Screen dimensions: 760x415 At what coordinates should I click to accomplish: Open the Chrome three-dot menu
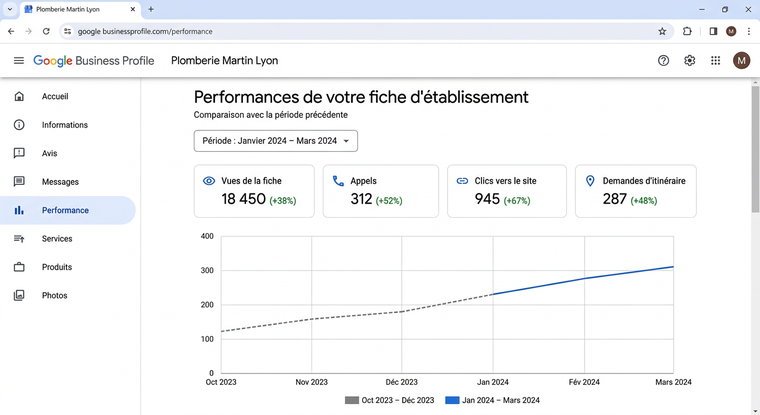coord(749,31)
